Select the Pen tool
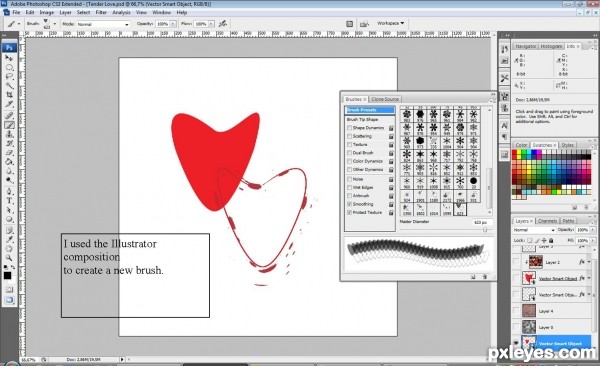The image size is (600, 366). pyautogui.click(x=9, y=192)
